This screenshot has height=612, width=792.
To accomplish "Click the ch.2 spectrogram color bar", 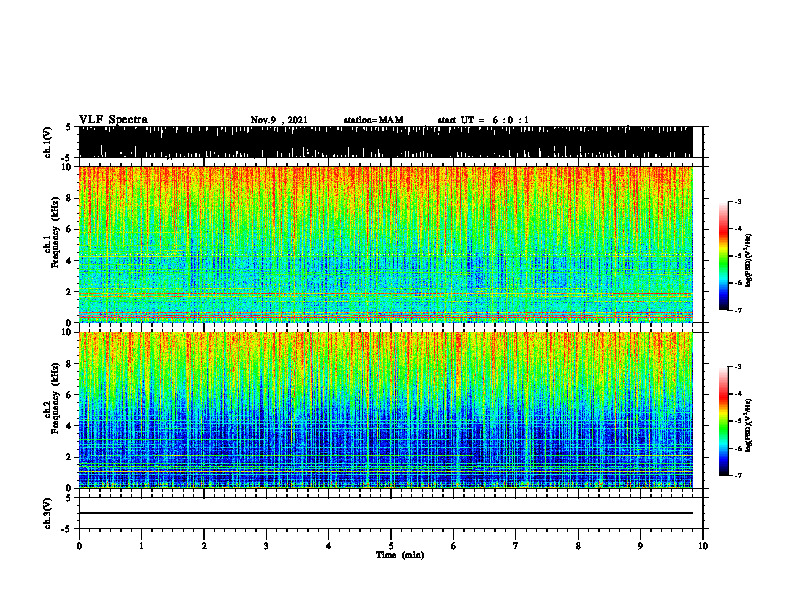I will (x=724, y=421).
